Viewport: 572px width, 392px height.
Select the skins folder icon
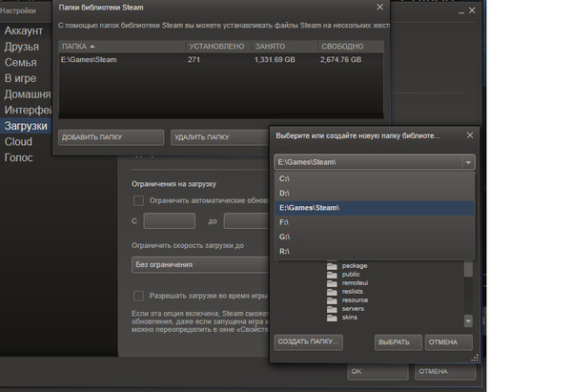point(332,318)
